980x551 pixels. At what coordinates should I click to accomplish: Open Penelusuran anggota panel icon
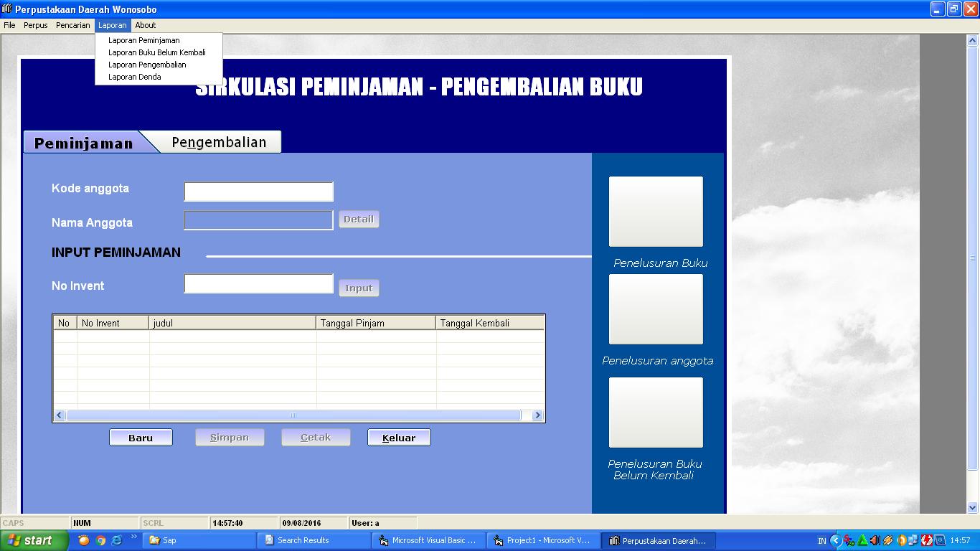pos(655,309)
